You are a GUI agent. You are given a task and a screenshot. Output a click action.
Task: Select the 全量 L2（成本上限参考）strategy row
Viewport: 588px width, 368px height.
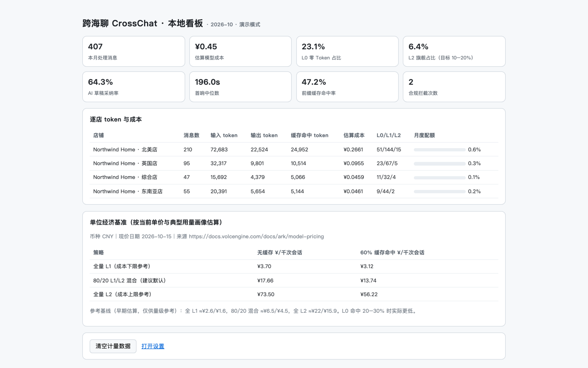tap(294, 294)
